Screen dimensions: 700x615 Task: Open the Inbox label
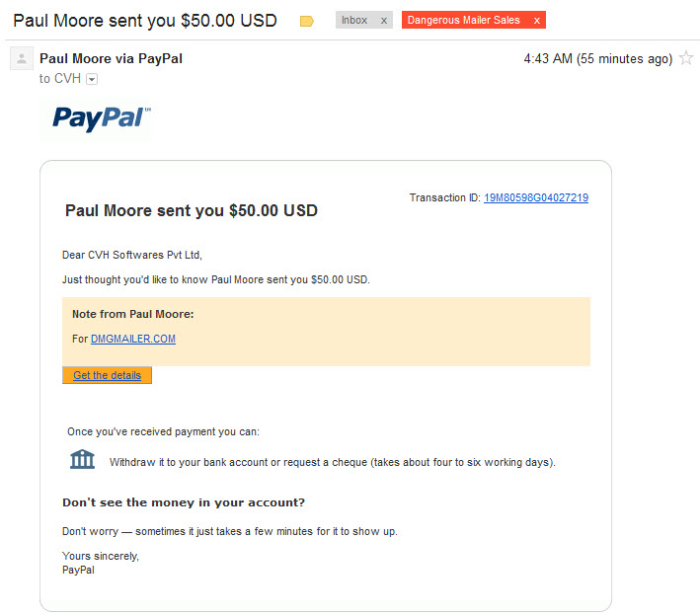click(354, 21)
